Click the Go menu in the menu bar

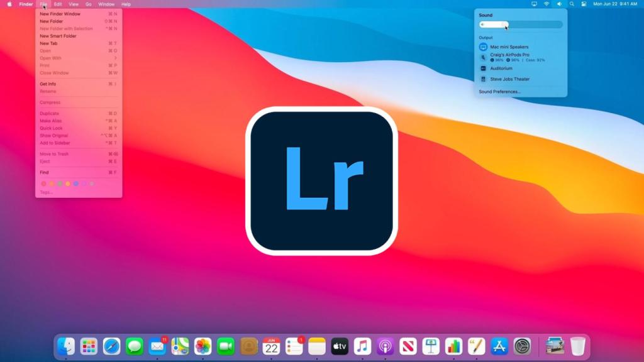(x=88, y=4)
